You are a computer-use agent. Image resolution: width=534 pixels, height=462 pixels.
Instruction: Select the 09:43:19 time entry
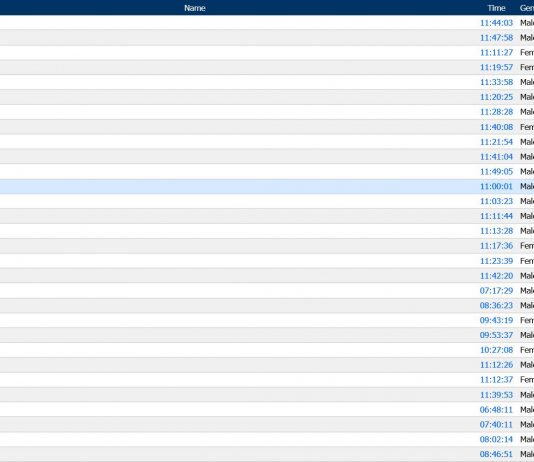pos(496,320)
